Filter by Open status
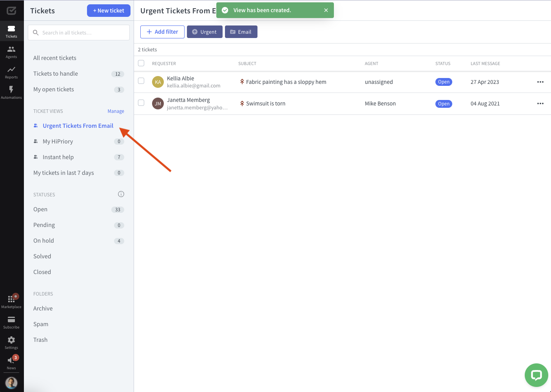This screenshot has width=551, height=392. 79,209
